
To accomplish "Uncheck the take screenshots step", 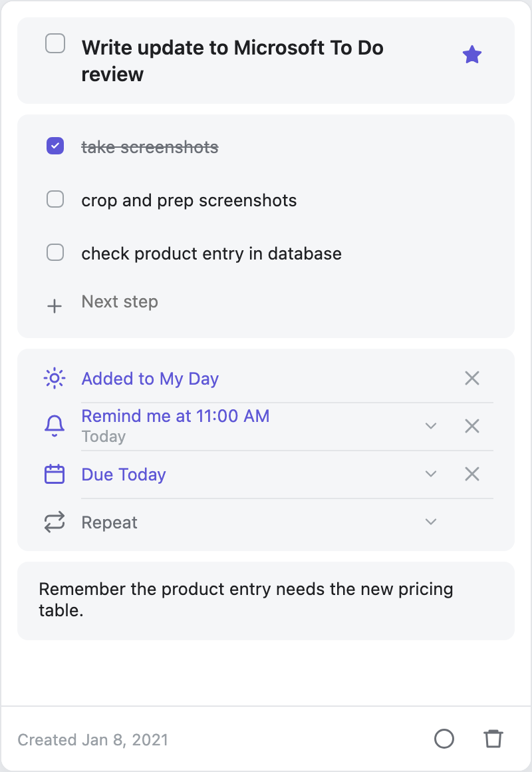I will pos(55,146).
